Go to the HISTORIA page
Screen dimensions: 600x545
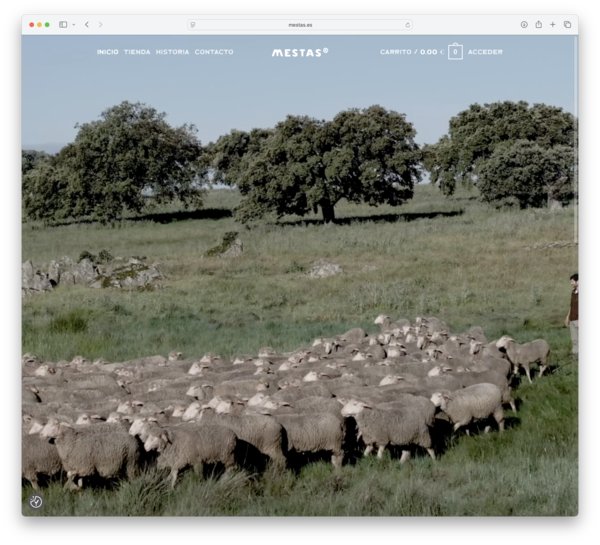coord(172,52)
